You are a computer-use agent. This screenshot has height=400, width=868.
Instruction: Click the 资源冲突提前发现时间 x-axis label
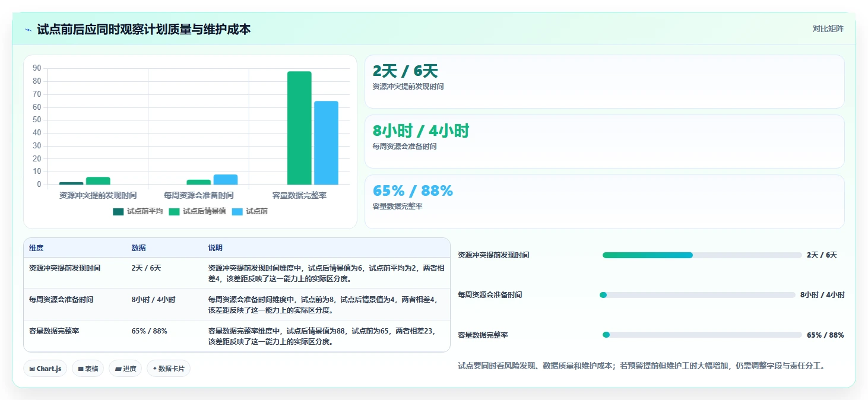98,195
